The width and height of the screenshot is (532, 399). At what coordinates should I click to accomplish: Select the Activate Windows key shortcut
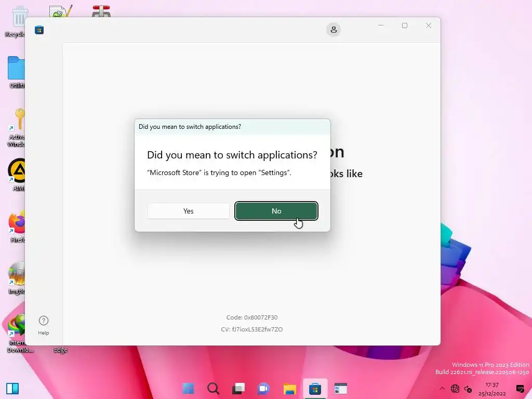point(16,128)
